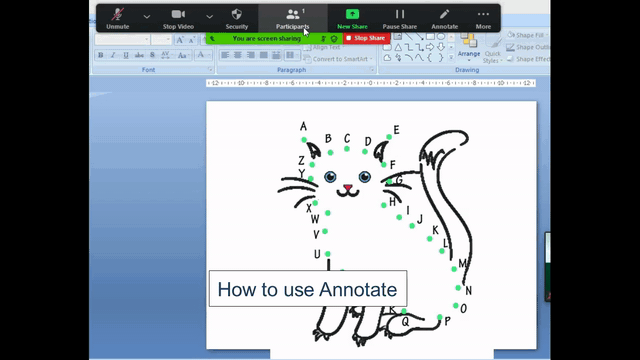Click the Stop Share button
640x360 pixels.
[366, 38]
